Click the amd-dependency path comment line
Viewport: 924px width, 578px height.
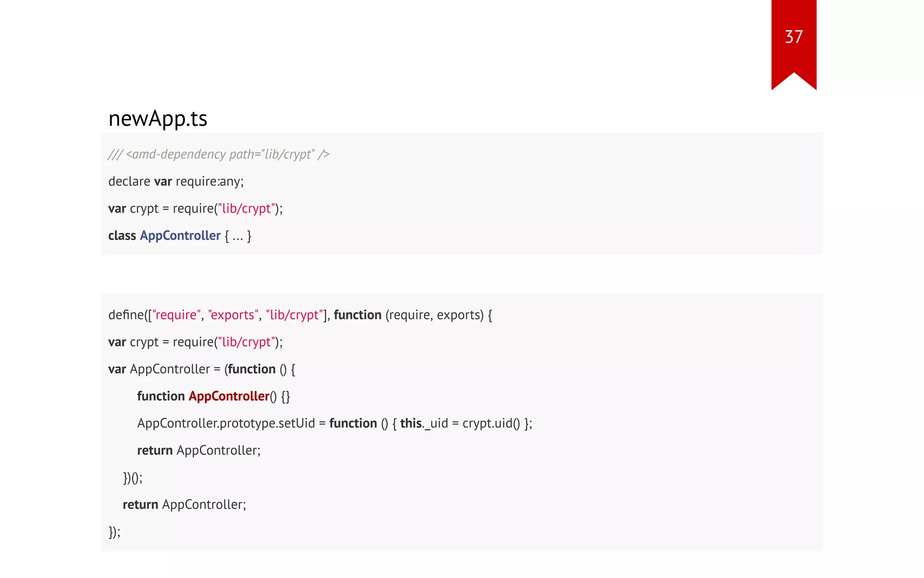218,154
